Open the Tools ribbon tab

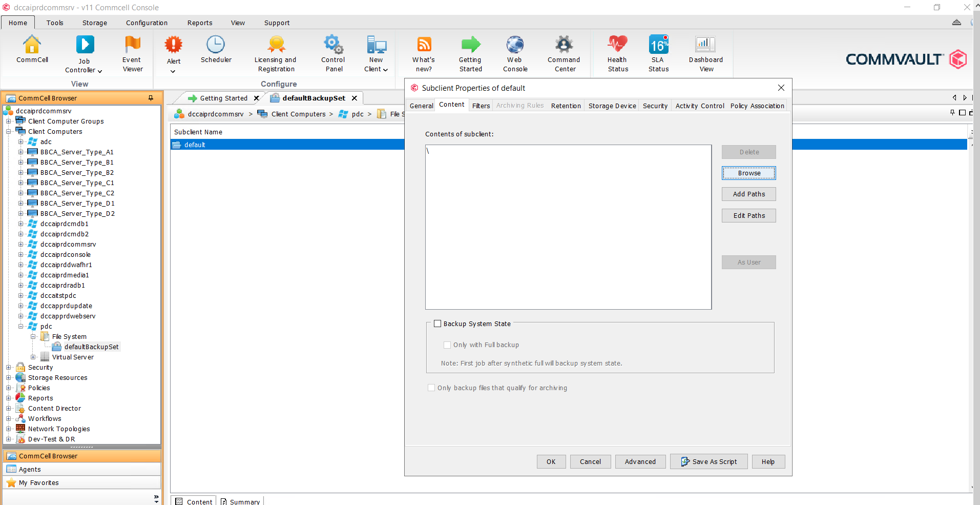(55, 23)
